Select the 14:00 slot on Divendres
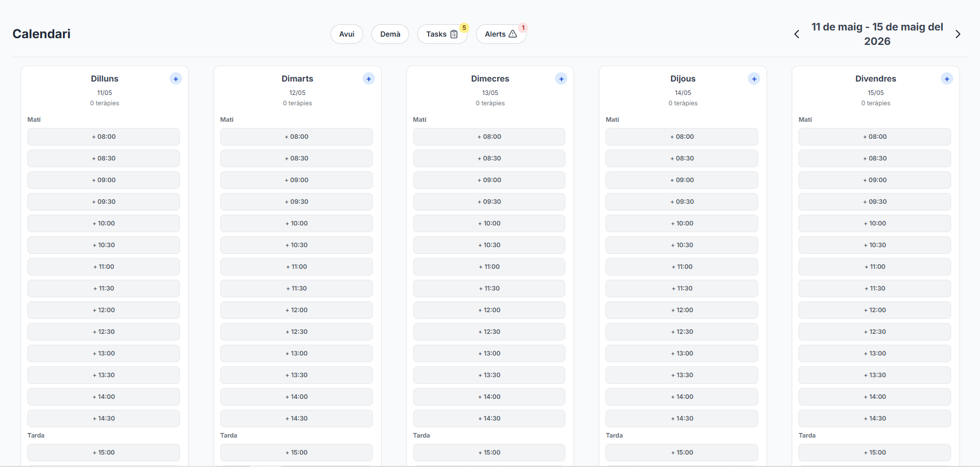 click(x=874, y=396)
